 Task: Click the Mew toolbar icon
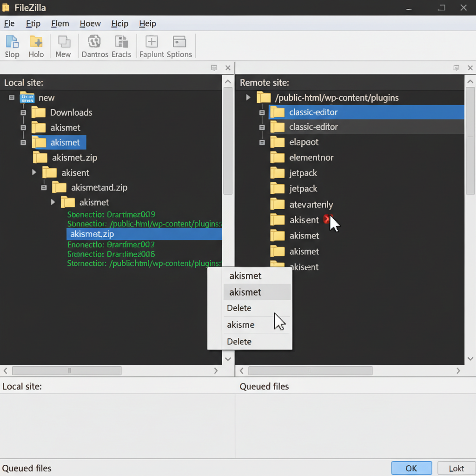pyautogui.click(x=64, y=41)
